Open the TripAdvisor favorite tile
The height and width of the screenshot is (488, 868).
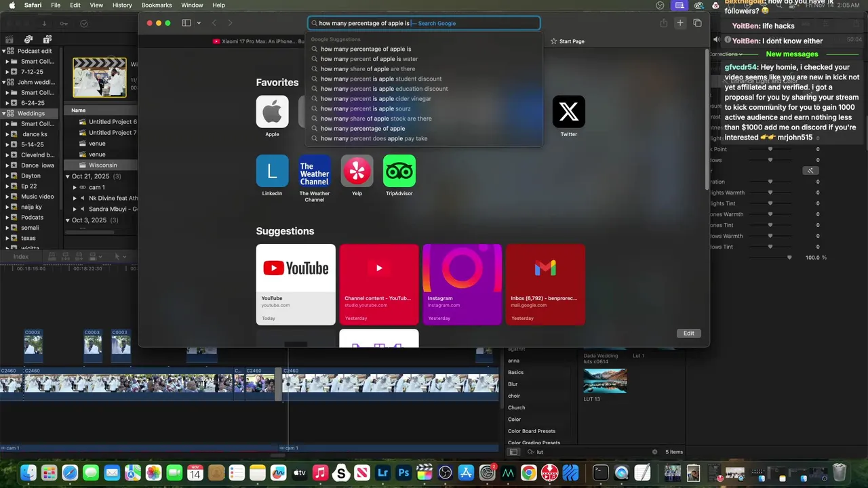point(399,171)
